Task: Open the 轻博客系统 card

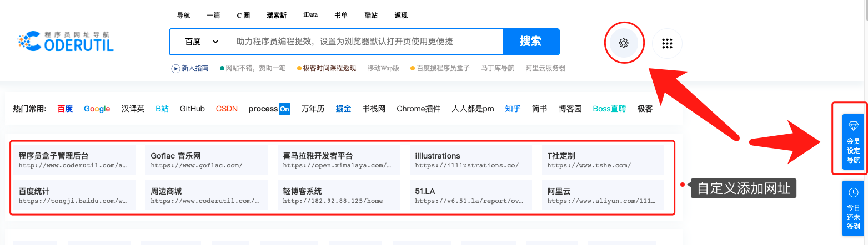Action: (x=339, y=195)
